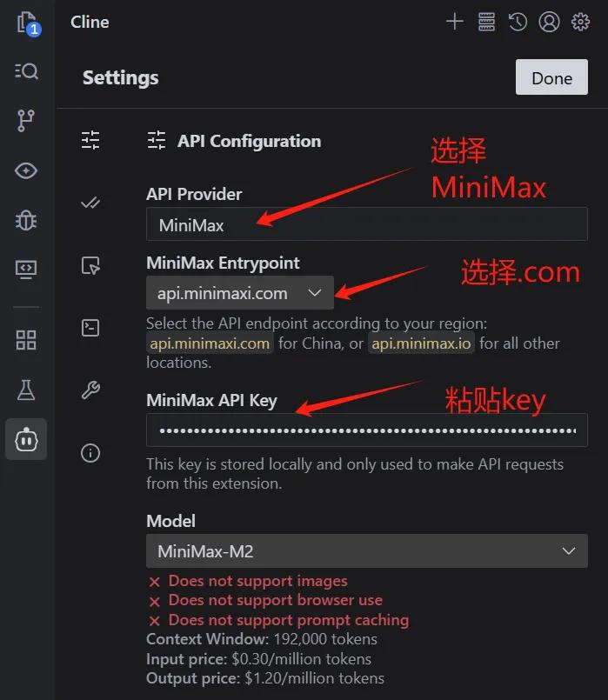Expand the MiniMax-M2 model dropdown
This screenshot has height=700, width=608.
click(367, 551)
